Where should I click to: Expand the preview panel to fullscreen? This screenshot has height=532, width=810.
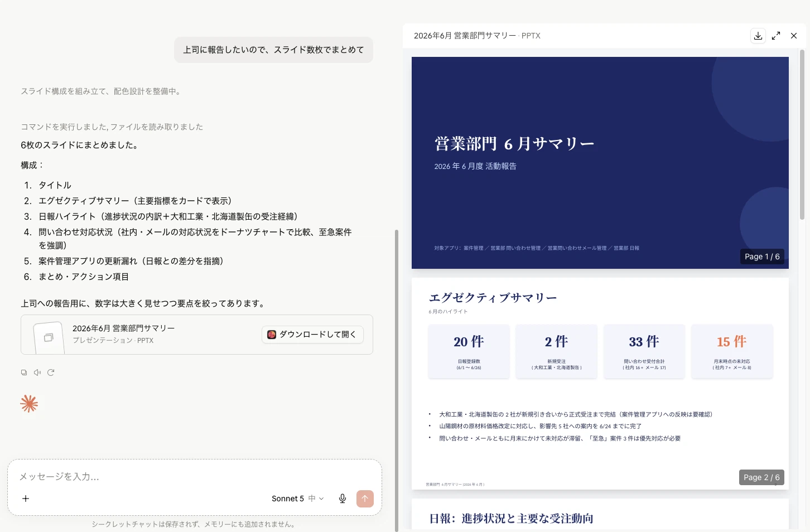[776, 36]
